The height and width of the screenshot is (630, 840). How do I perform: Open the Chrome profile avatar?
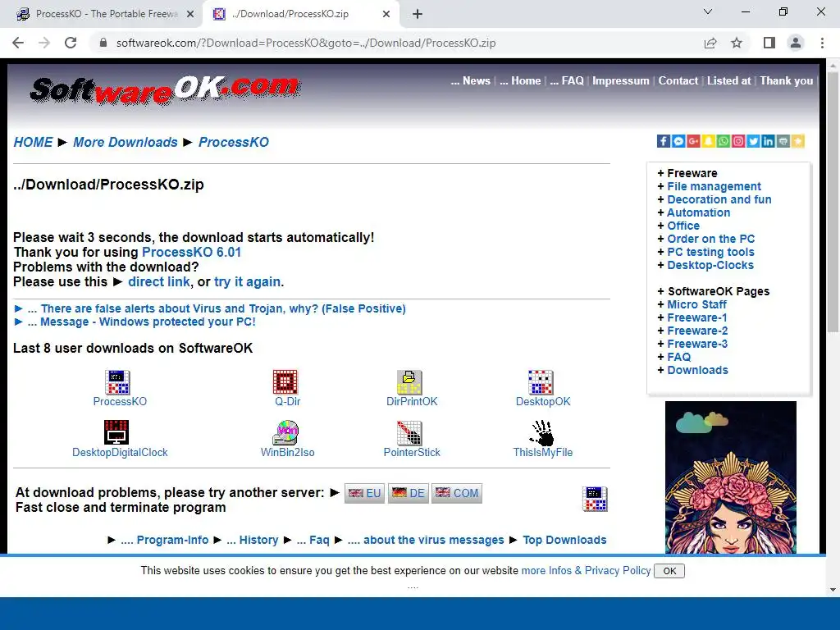pyautogui.click(x=796, y=43)
